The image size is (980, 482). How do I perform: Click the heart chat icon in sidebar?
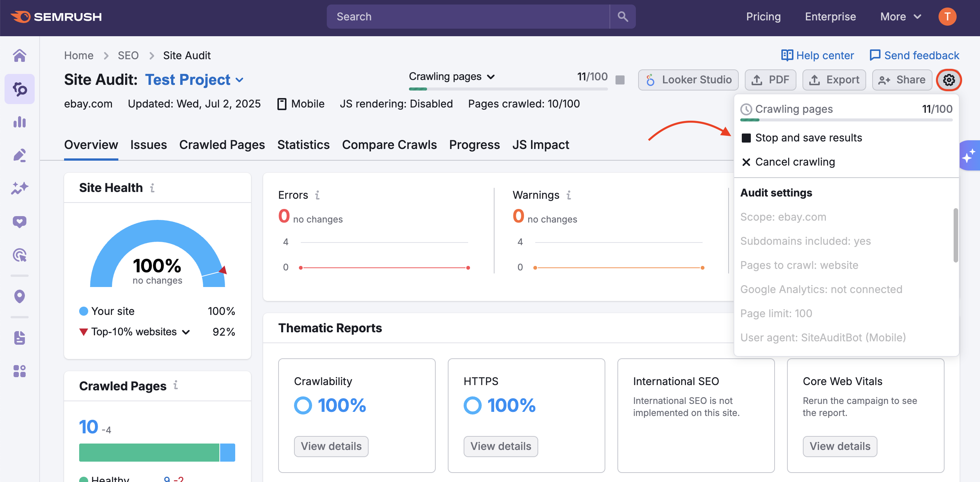point(19,222)
